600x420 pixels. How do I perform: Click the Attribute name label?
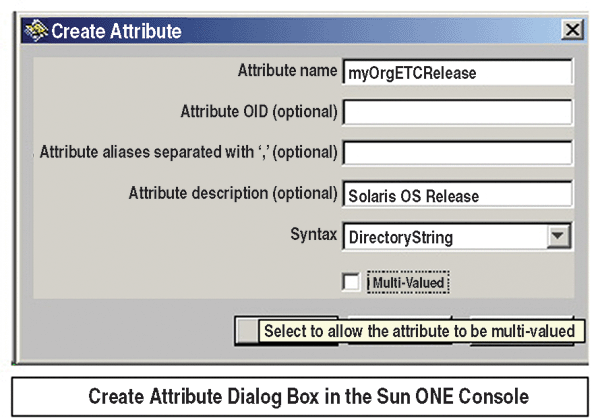point(287,71)
